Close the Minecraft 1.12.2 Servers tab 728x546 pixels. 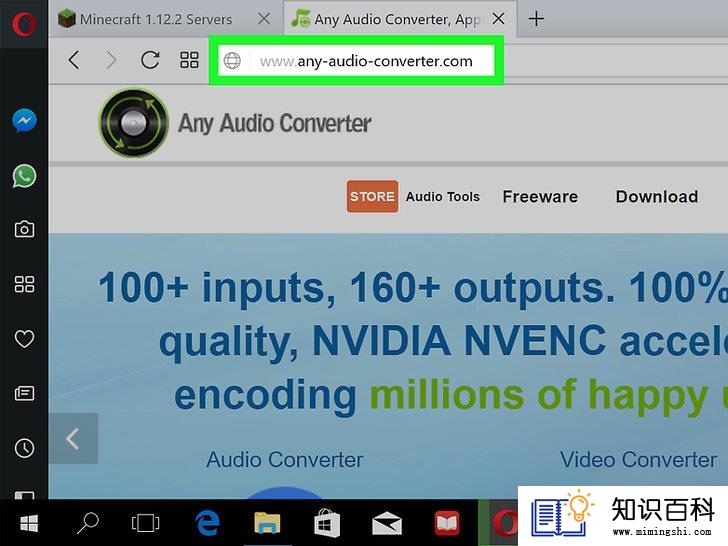pyautogui.click(x=264, y=19)
